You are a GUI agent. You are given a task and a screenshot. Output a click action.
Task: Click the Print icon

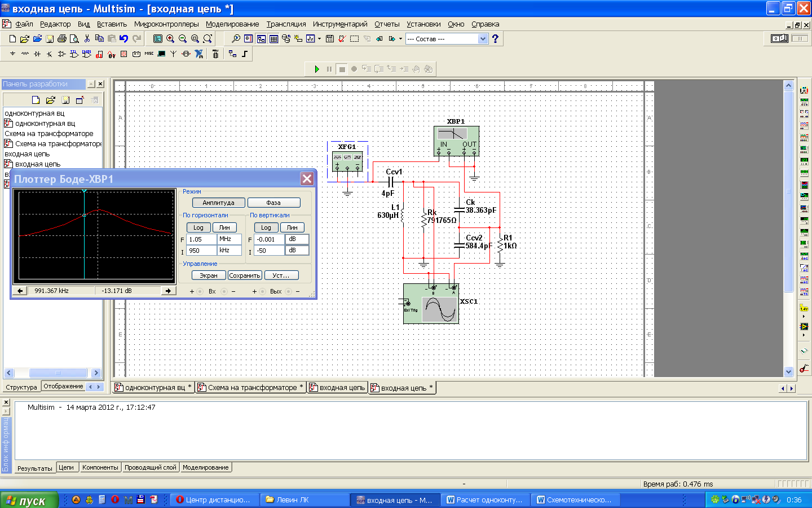coord(62,39)
